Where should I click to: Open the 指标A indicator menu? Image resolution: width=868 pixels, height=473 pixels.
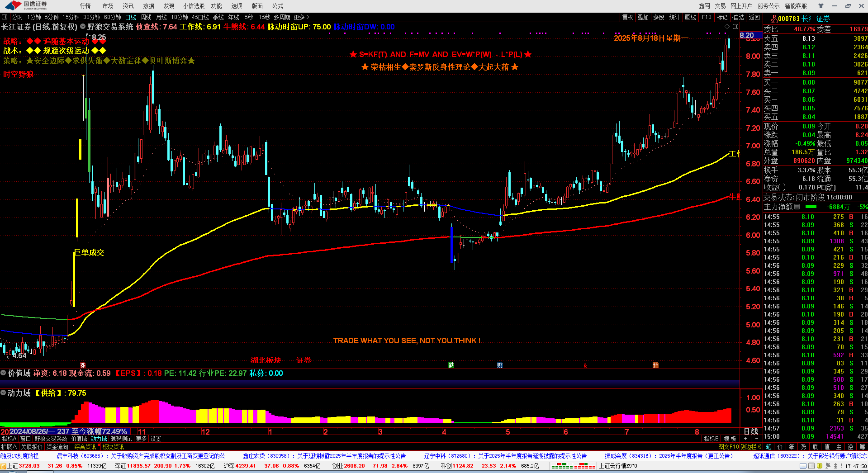pos(9,439)
